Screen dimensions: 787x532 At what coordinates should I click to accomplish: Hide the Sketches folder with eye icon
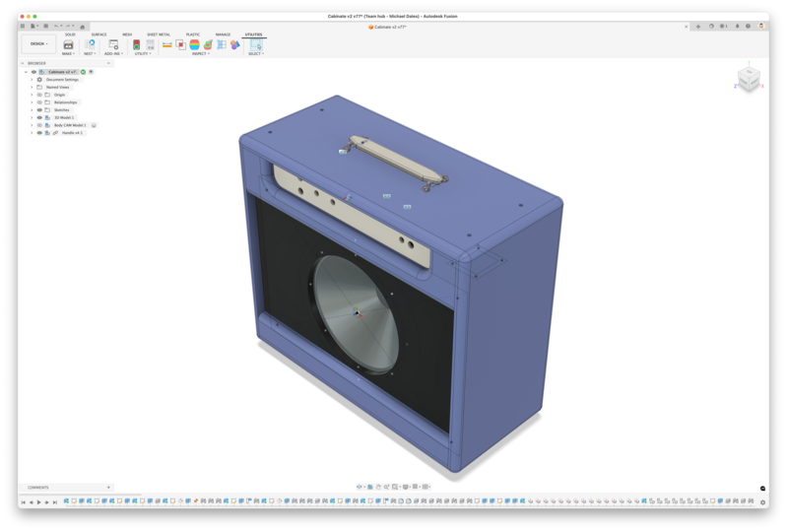coord(39,110)
